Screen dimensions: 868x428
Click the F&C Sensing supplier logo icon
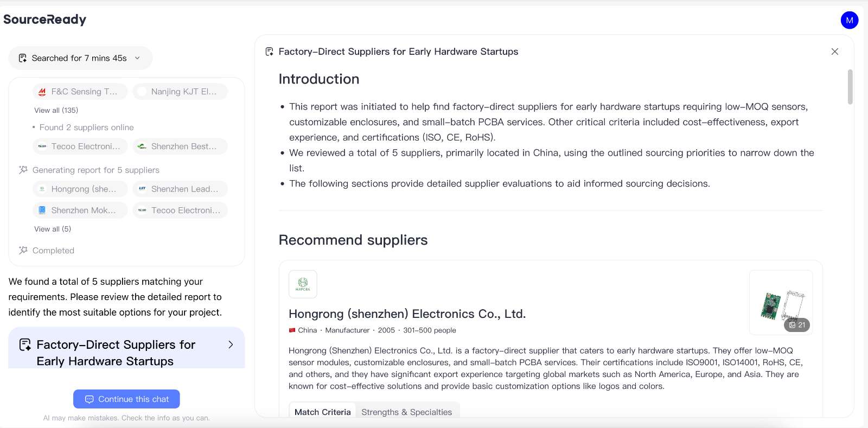click(x=42, y=92)
